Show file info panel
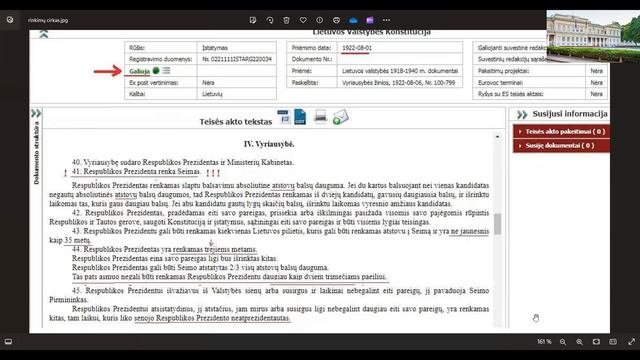Image resolution: width=640 pixels, height=360 pixels. point(320,20)
